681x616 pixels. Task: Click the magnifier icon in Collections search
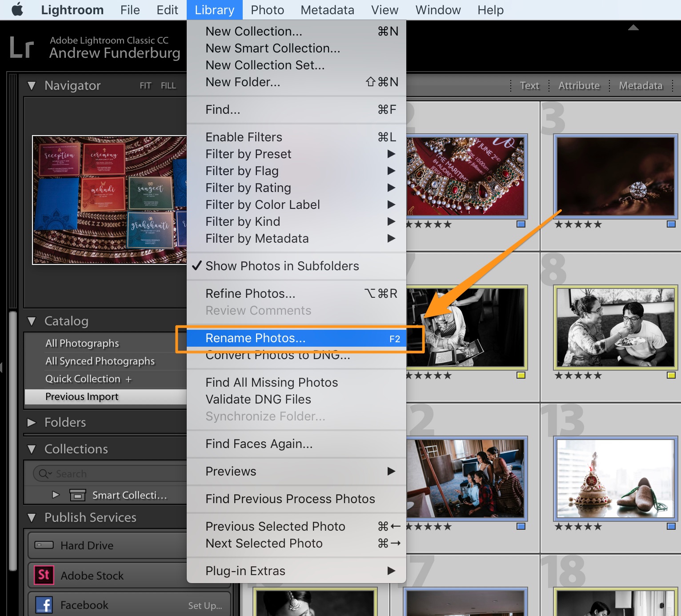(x=44, y=473)
